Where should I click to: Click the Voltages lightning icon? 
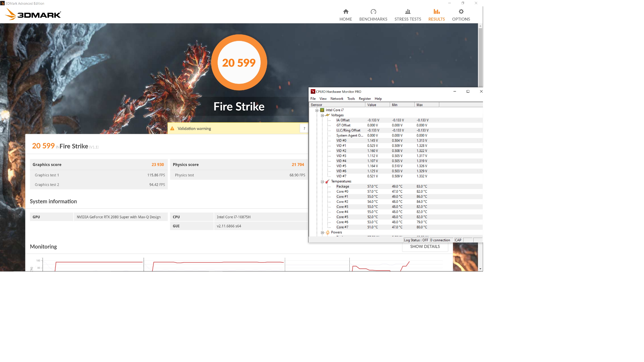(327, 115)
